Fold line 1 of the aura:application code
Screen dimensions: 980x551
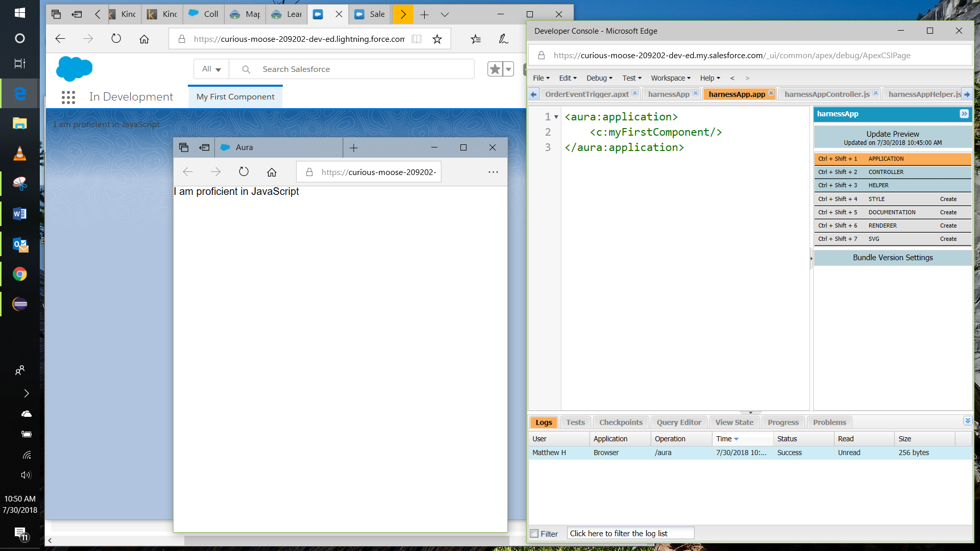click(x=556, y=117)
